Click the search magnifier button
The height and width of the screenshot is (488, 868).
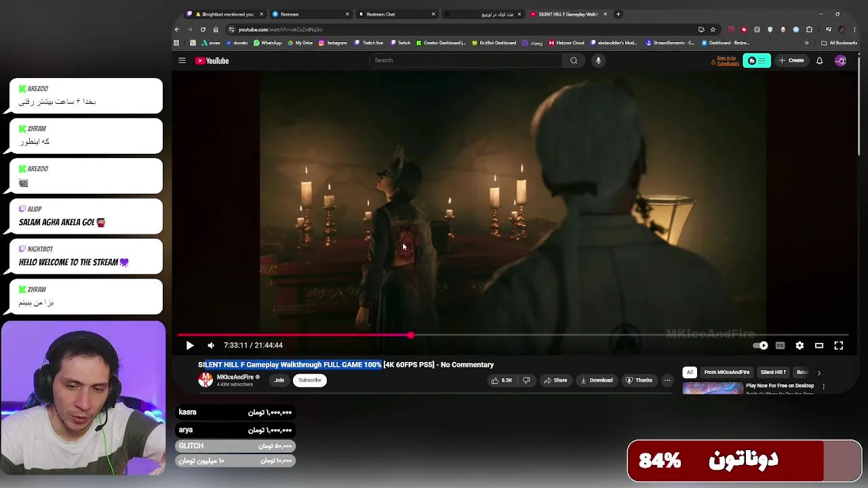coord(574,60)
